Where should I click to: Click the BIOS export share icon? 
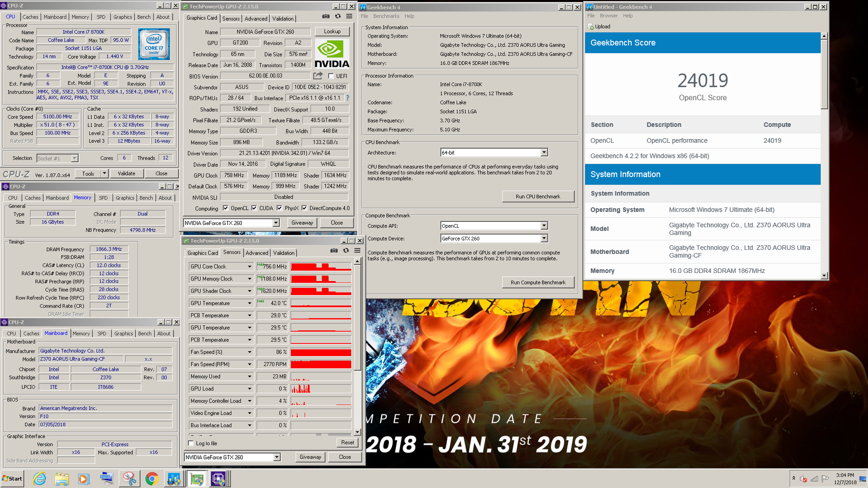(x=318, y=75)
